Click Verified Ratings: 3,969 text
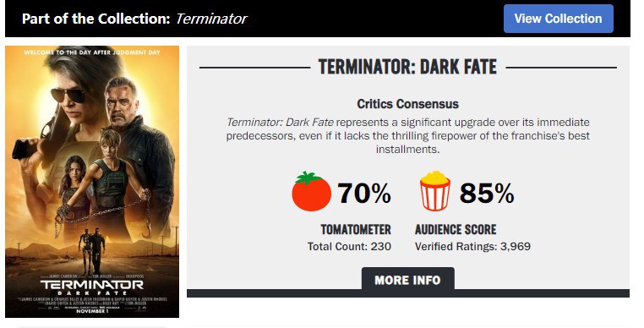This screenshot has width=644, height=328. (472, 247)
